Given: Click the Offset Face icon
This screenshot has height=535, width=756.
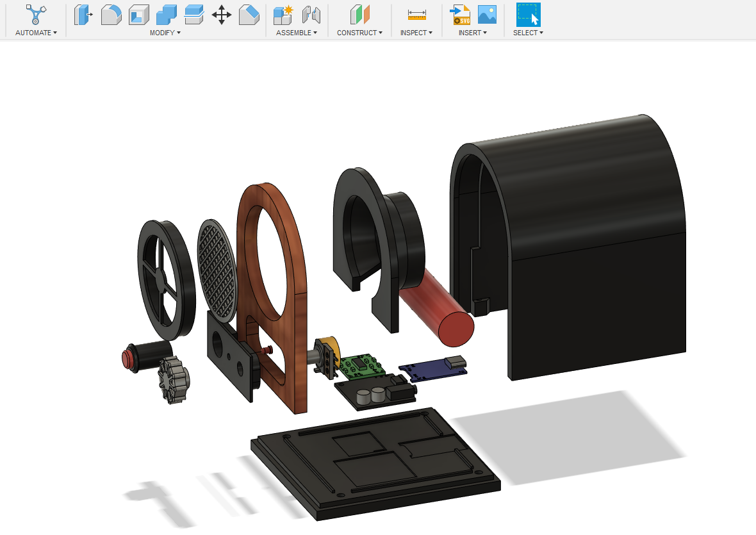Looking at the screenshot, I should tap(194, 15).
